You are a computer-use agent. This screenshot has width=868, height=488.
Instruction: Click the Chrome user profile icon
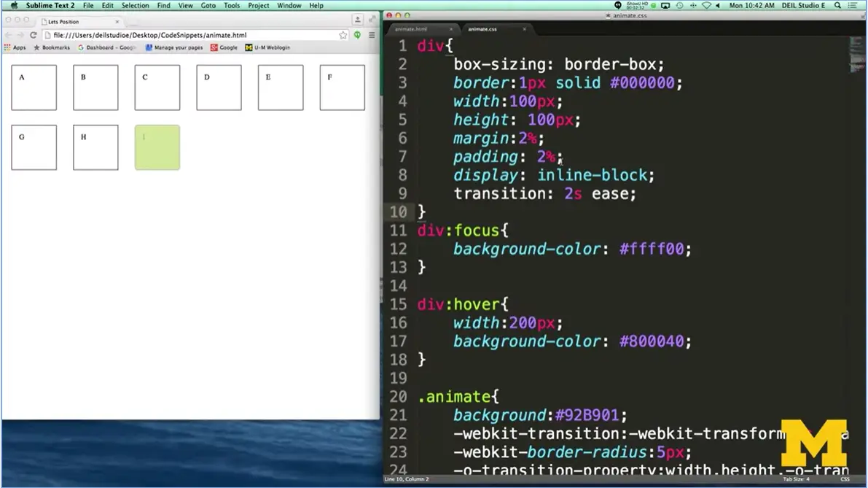coord(357,20)
